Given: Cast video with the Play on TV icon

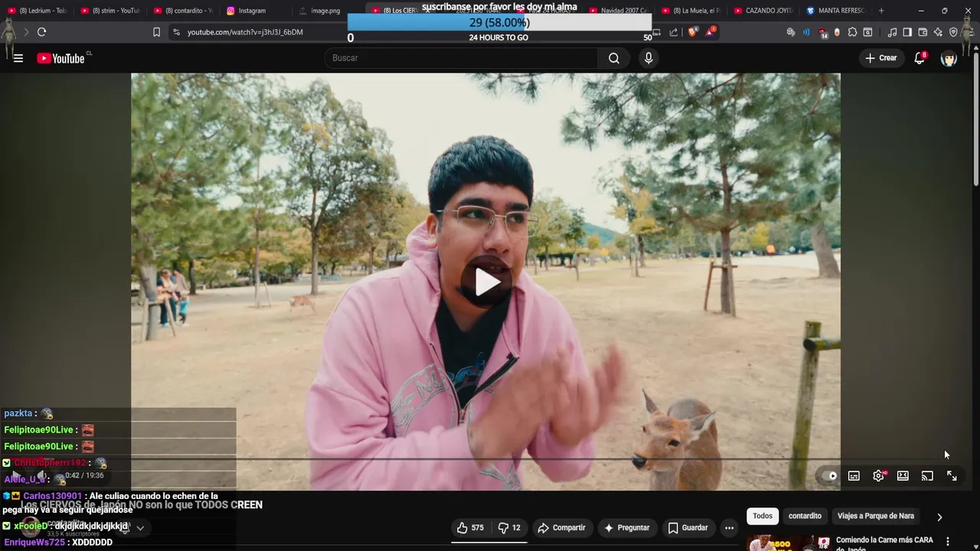Looking at the screenshot, I should coord(927,476).
